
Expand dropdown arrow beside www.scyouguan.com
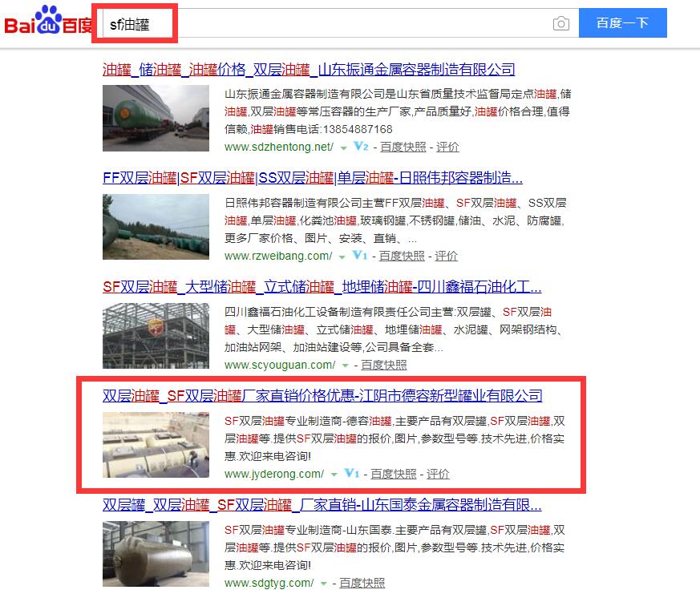tap(345, 366)
